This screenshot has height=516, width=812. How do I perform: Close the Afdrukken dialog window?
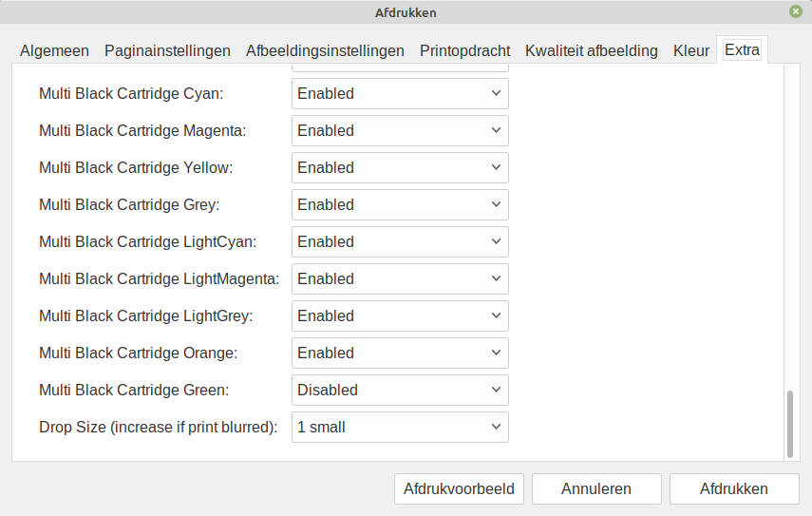pyautogui.click(x=795, y=11)
